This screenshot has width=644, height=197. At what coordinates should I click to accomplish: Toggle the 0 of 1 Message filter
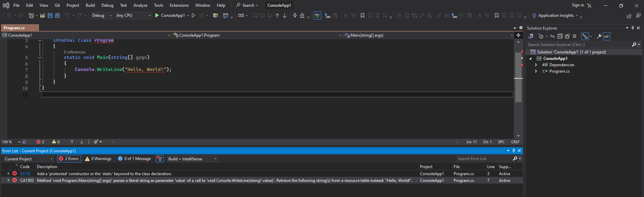(x=135, y=159)
